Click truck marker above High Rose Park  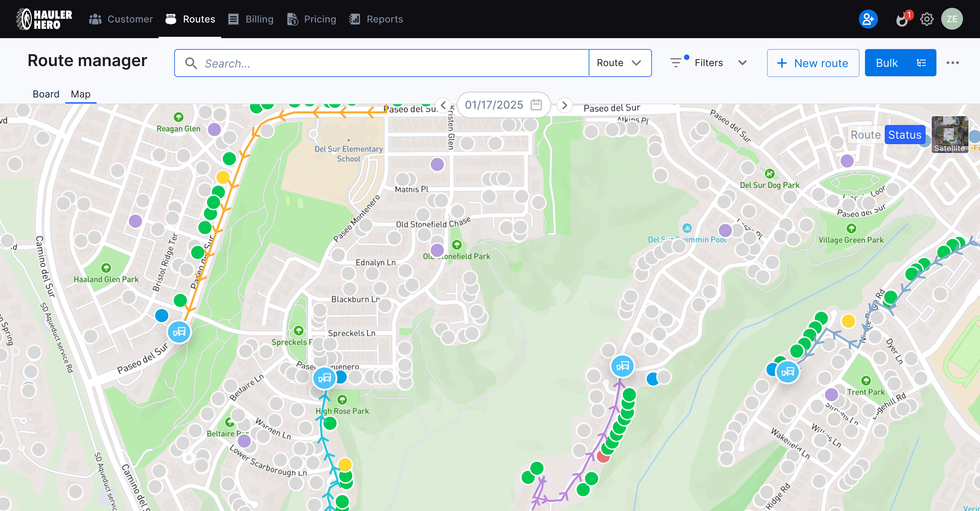(324, 378)
